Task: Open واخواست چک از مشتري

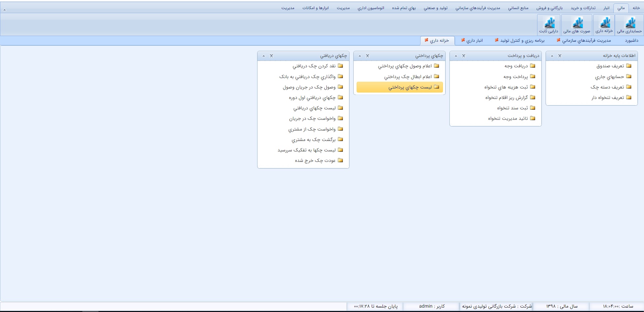Action: [312, 129]
